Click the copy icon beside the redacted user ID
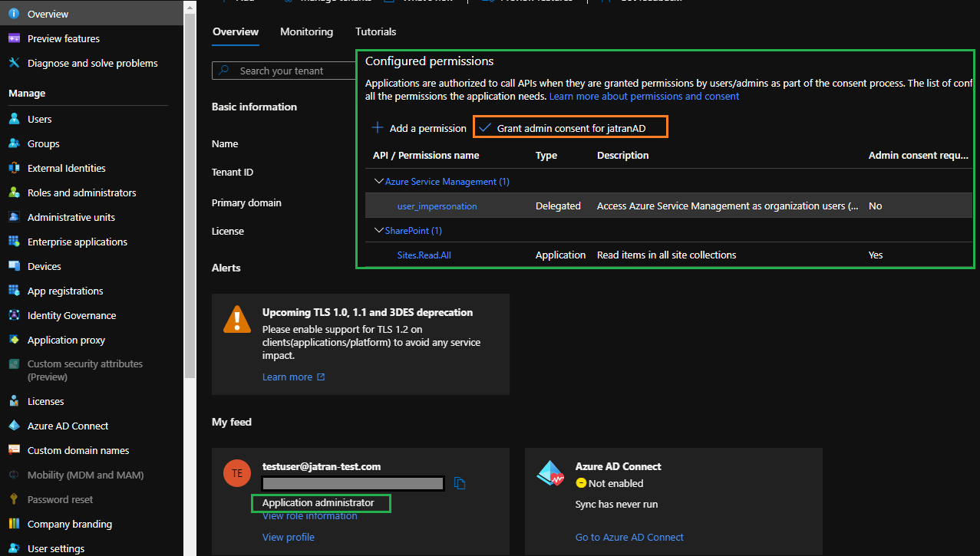Image resolution: width=980 pixels, height=556 pixels. [x=460, y=483]
